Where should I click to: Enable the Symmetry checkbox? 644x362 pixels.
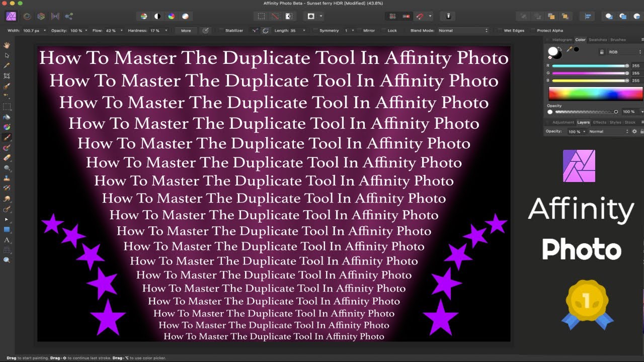click(x=315, y=31)
